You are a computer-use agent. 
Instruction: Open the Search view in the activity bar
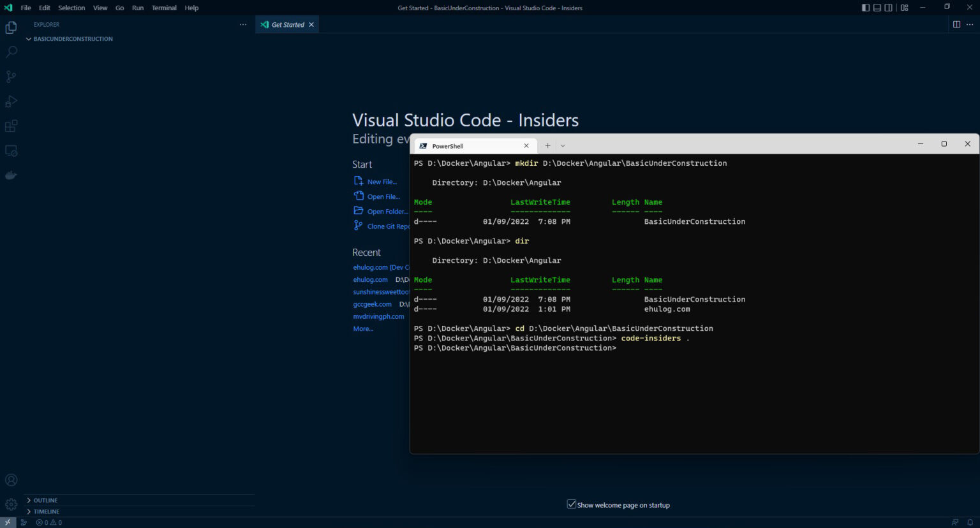click(x=10, y=52)
